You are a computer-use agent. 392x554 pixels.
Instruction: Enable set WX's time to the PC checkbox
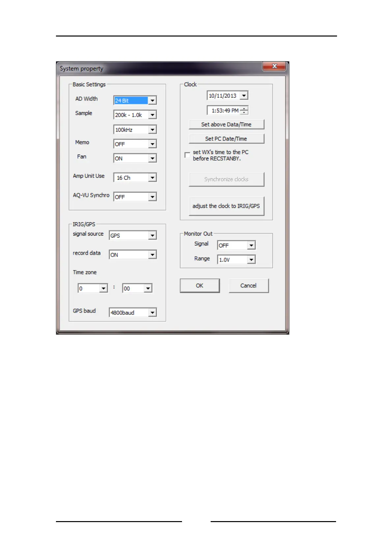(187, 155)
